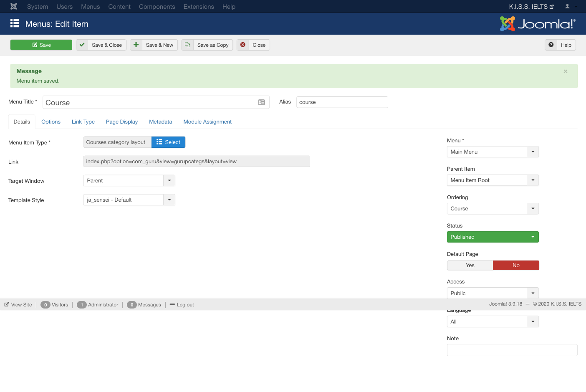The width and height of the screenshot is (586, 392).
Task: Click the plus icon for Save & New
Action: tap(136, 45)
